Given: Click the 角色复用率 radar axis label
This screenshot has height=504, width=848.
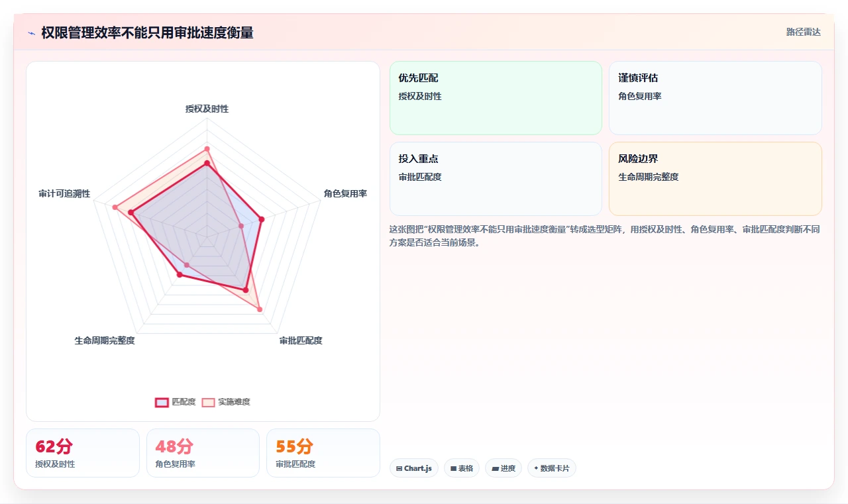Looking at the screenshot, I should (345, 193).
